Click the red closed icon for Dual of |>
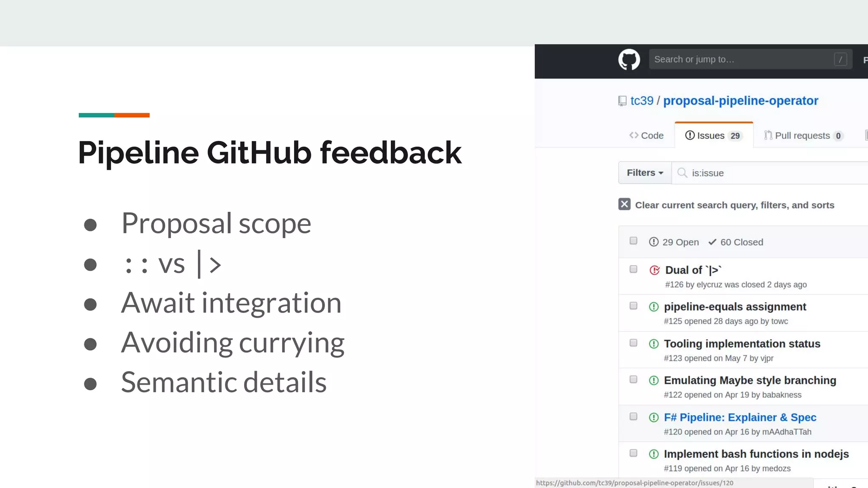Image resolution: width=868 pixels, height=488 pixels. pos(655,270)
